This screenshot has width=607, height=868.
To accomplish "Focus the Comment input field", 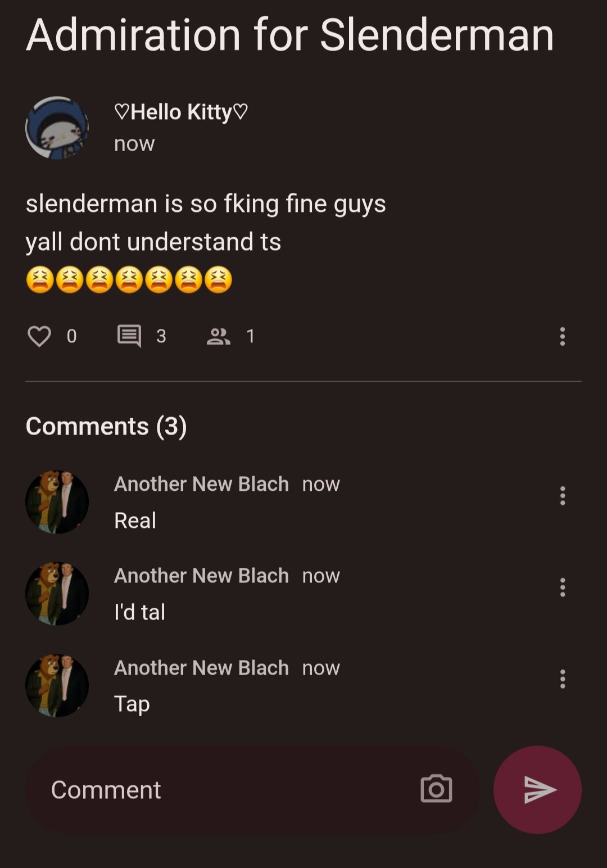I will click(225, 789).
